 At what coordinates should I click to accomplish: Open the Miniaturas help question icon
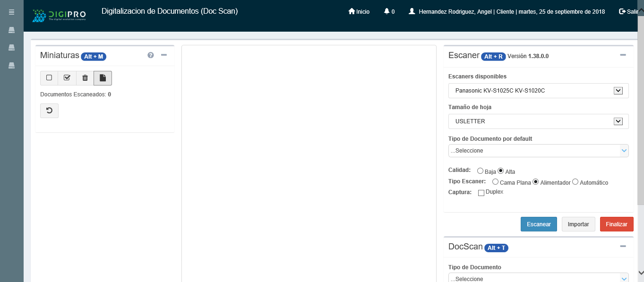click(x=151, y=55)
